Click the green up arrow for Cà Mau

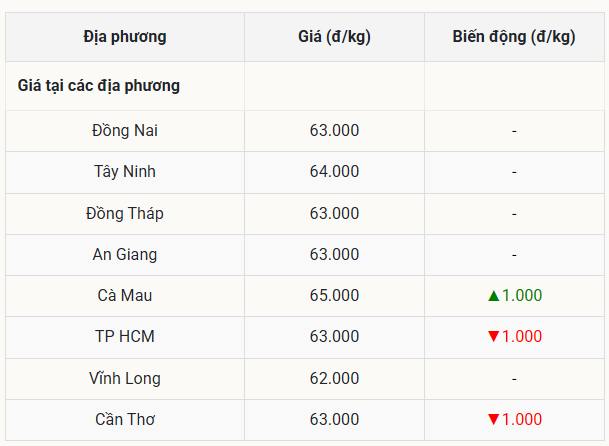click(493, 296)
